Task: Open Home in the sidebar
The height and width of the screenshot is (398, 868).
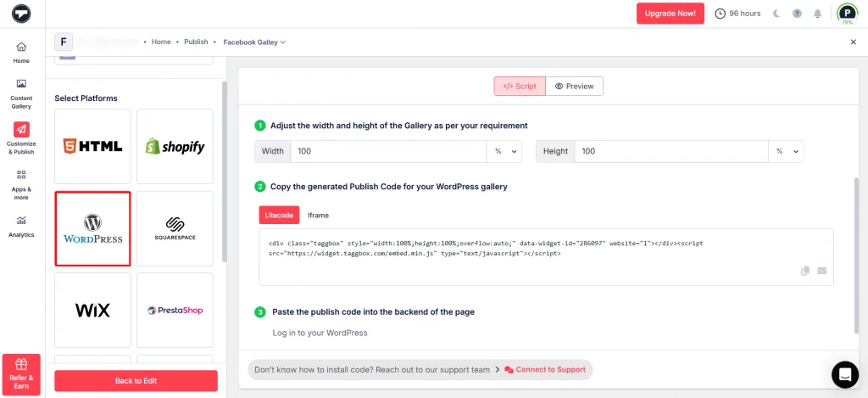Action: coord(21,53)
